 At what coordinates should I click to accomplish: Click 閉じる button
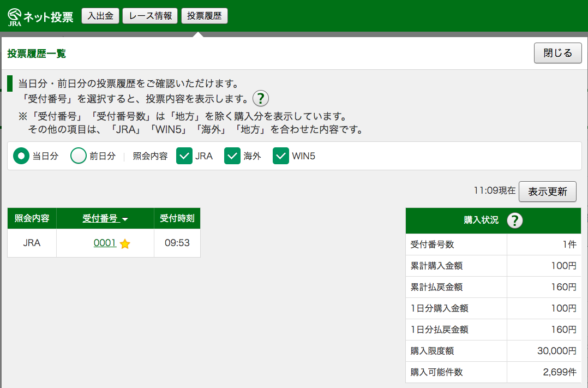click(557, 53)
